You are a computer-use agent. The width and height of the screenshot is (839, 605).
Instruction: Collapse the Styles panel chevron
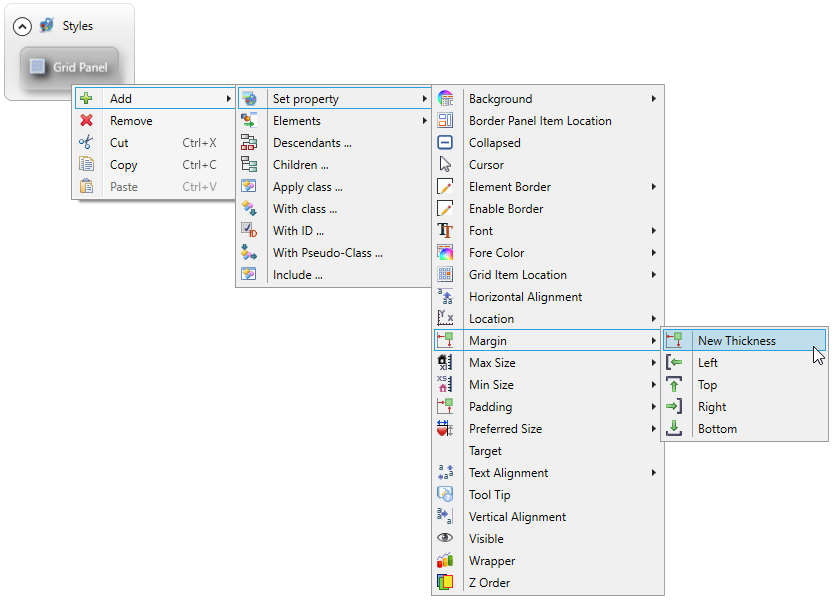(23, 26)
